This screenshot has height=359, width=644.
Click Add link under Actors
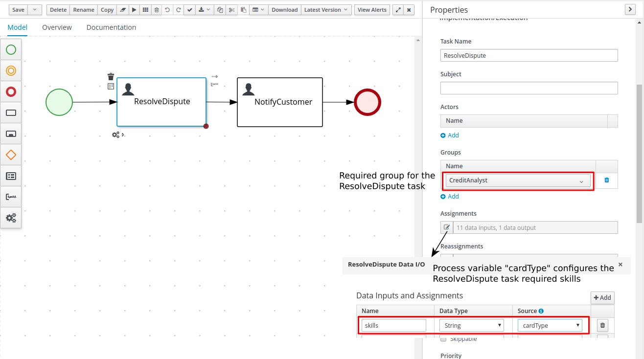tap(450, 135)
